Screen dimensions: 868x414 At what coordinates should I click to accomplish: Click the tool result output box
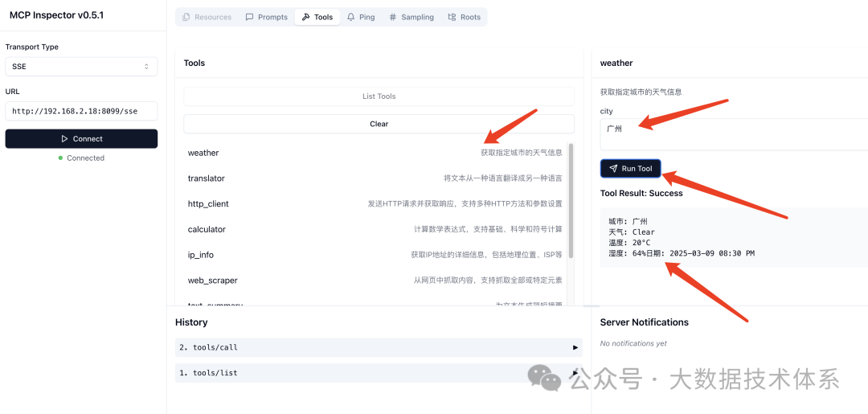point(734,237)
